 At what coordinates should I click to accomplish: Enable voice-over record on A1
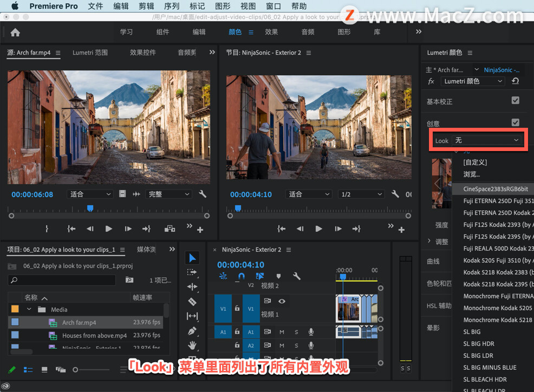(x=311, y=332)
